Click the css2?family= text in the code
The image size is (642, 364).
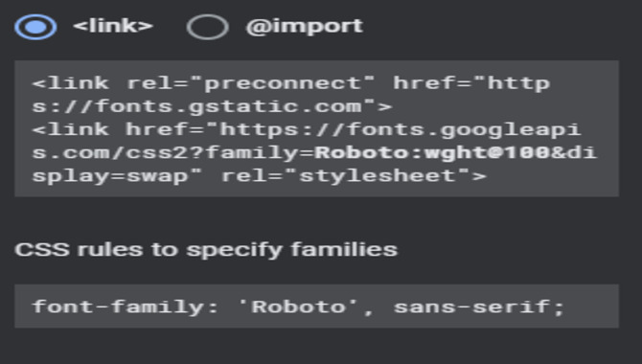[219, 153]
